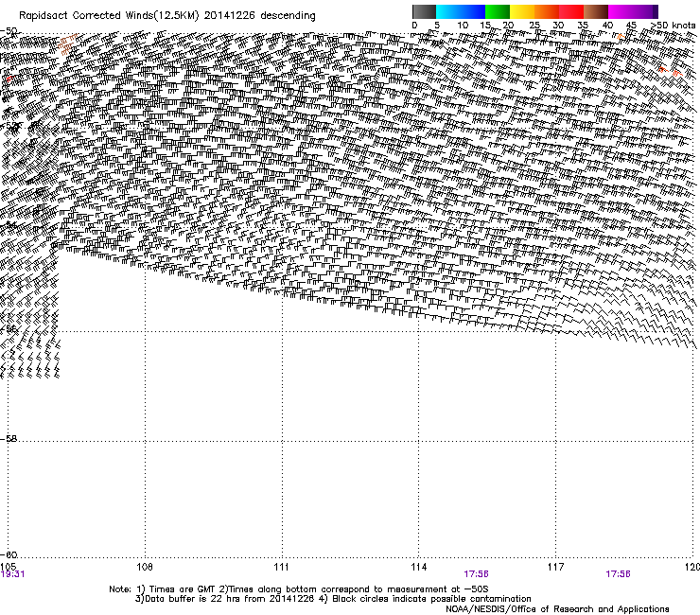
Task: Click the '17:56' time label right of longitude 117
Action: (x=618, y=574)
